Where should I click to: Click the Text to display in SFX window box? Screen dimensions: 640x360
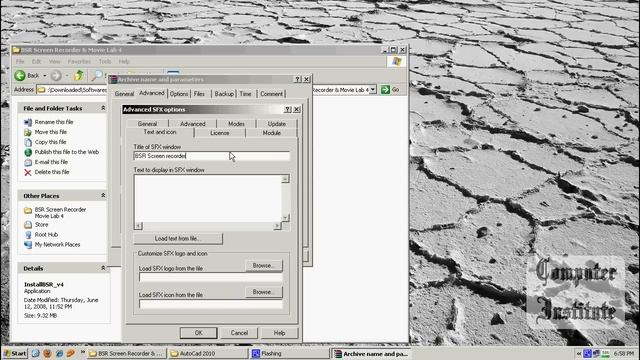[x=207, y=198]
